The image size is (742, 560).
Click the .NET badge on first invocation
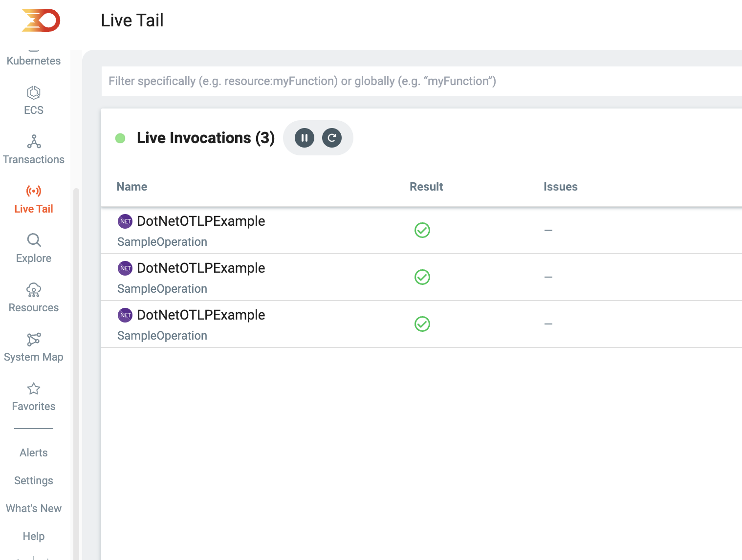coord(125,221)
